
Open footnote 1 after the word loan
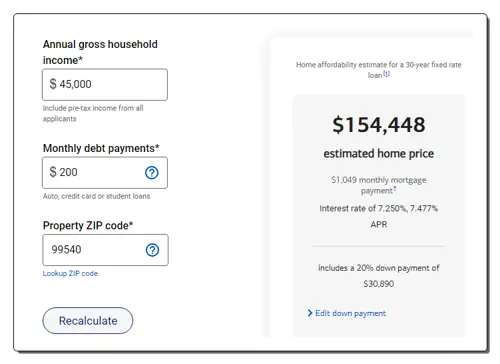(x=386, y=74)
